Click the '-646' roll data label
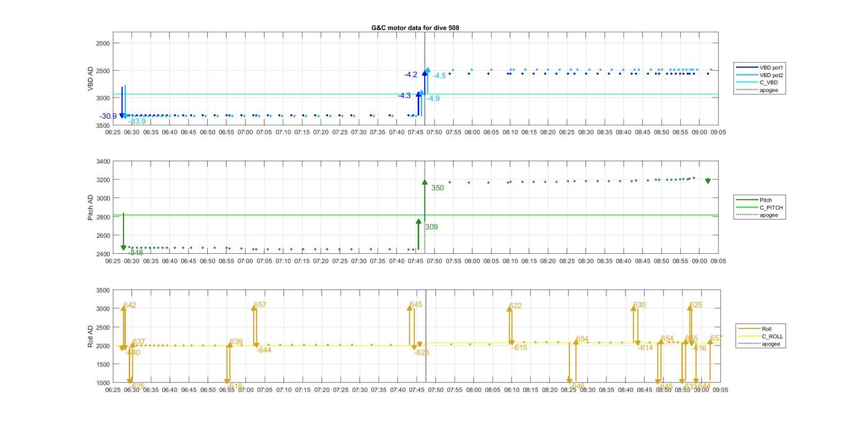Image resolution: width=868 pixels, height=430 pixels. coord(577,387)
